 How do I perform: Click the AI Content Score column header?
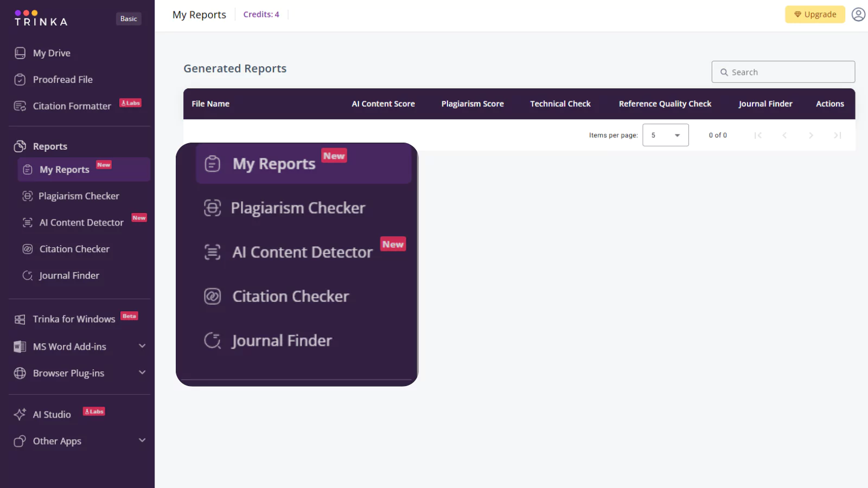tap(383, 104)
